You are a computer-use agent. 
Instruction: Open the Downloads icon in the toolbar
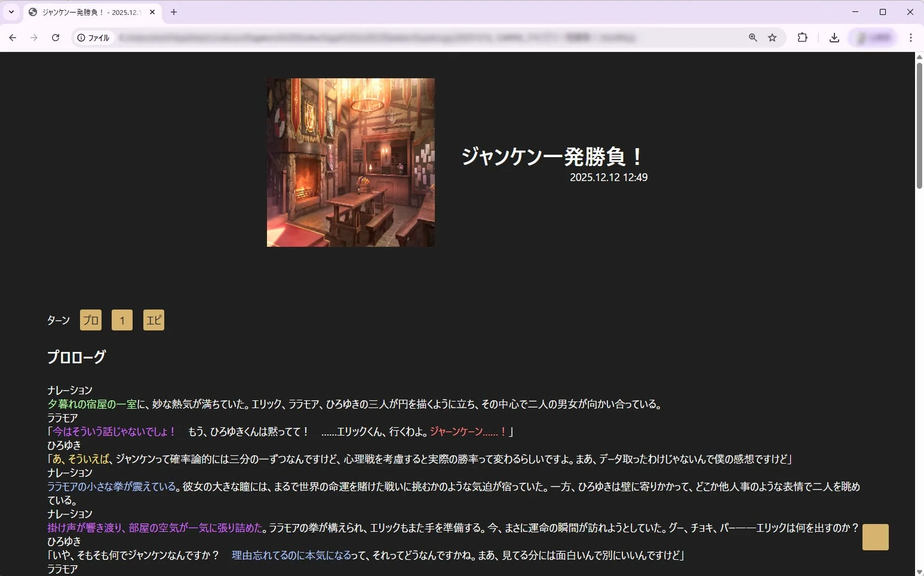pyautogui.click(x=834, y=37)
